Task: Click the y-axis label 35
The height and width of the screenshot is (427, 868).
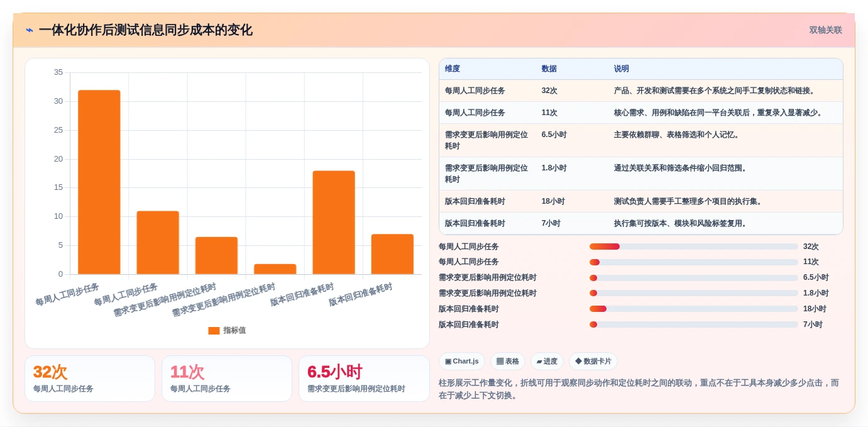Action: click(58, 72)
